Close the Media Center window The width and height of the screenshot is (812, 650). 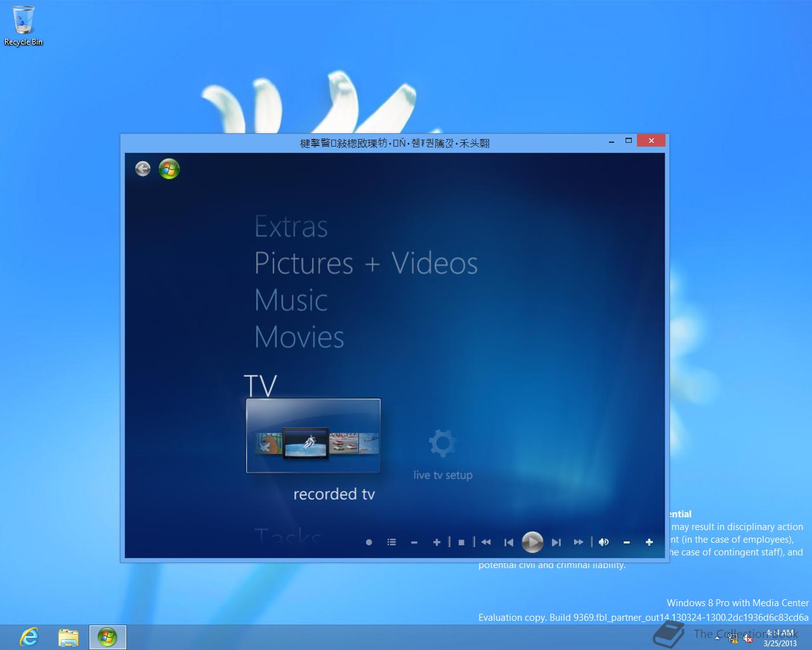(x=651, y=141)
